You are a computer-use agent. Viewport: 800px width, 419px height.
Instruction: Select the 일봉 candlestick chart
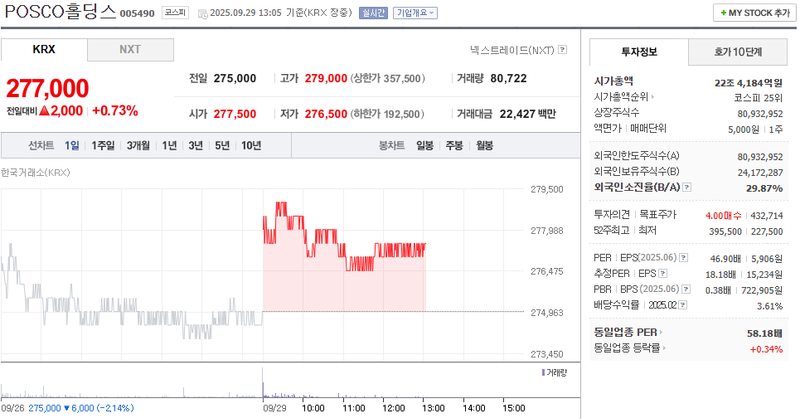pyautogui.click(x=425, y=145)
